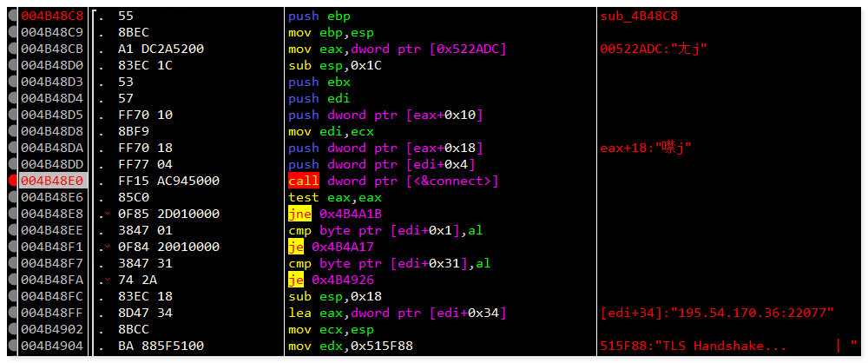Click the breakpoint circle next to 004B48FF
The width and height of the screenshot is (868, 363).
(11, 313)
